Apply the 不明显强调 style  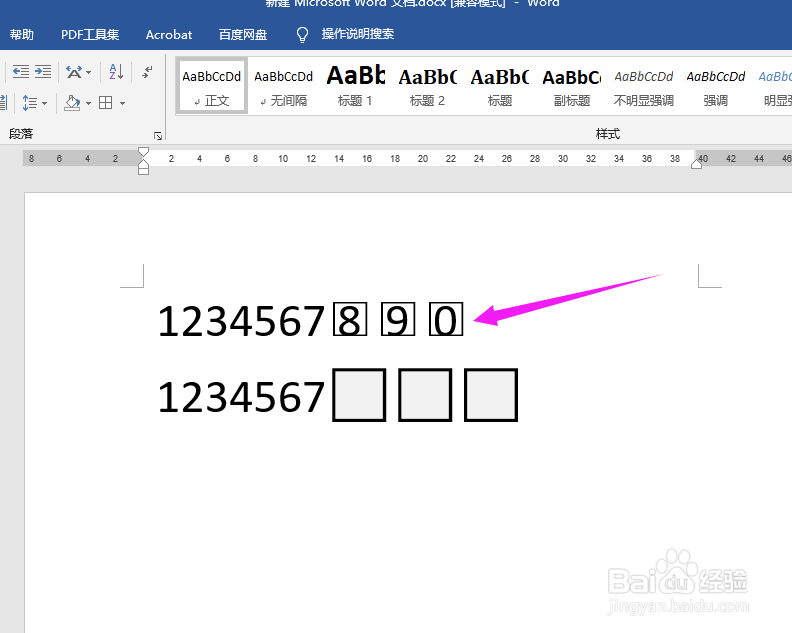pos(644,86)
